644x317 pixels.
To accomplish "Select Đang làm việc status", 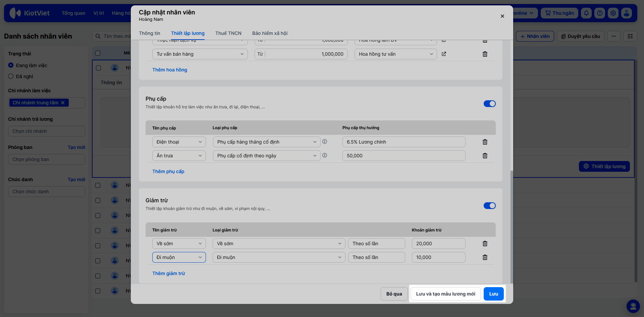I will click(x=11, y=65).
